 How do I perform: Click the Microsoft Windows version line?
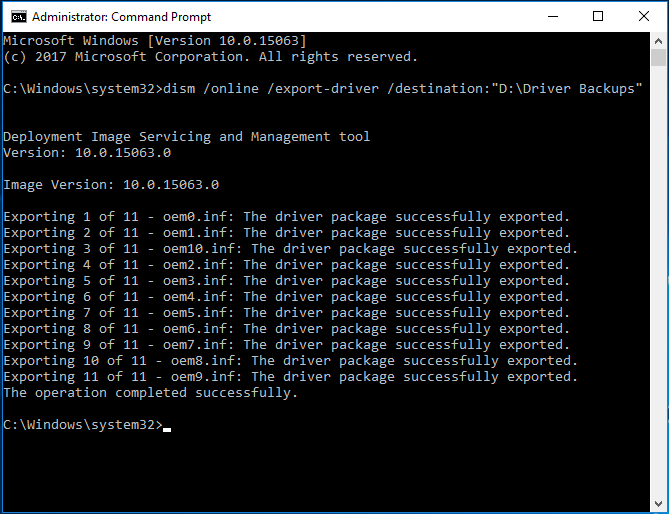click(x=155, y=41)
